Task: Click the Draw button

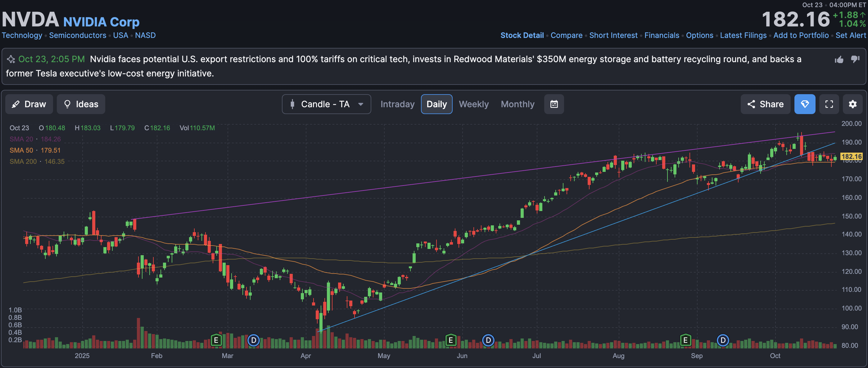Action: (x=29, y=104)
